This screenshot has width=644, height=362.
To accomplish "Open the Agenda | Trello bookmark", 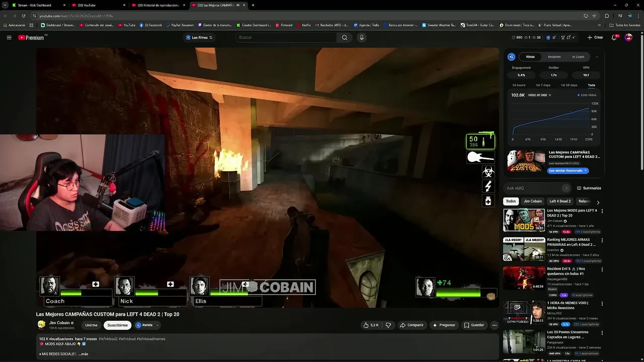I will click(x=366, y=25).
